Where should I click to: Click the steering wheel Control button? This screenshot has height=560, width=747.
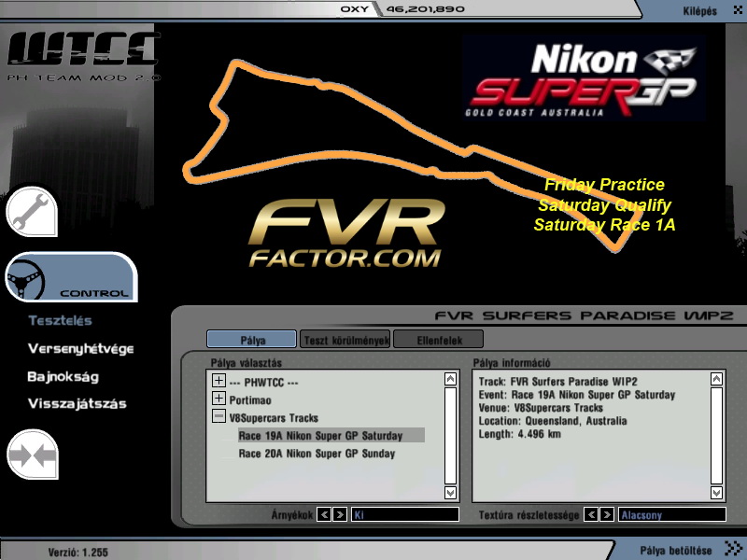pyautogui.click(x=72, y=277)
